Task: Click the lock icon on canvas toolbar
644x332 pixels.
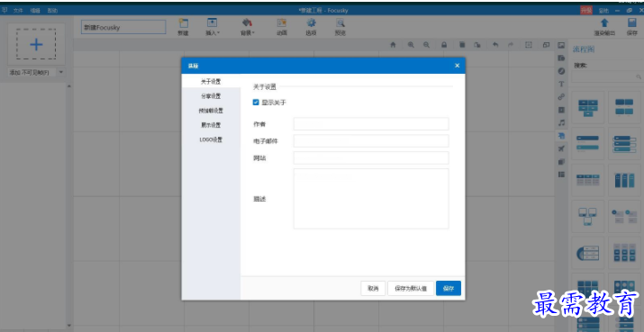Action: point(444,45)
